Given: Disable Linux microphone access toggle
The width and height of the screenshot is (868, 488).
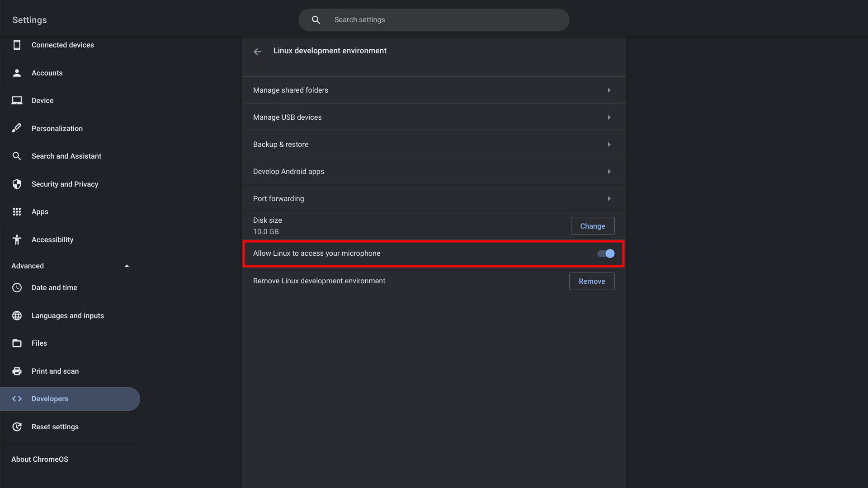Looking at the screenshot, I should (x=606, y=253).
